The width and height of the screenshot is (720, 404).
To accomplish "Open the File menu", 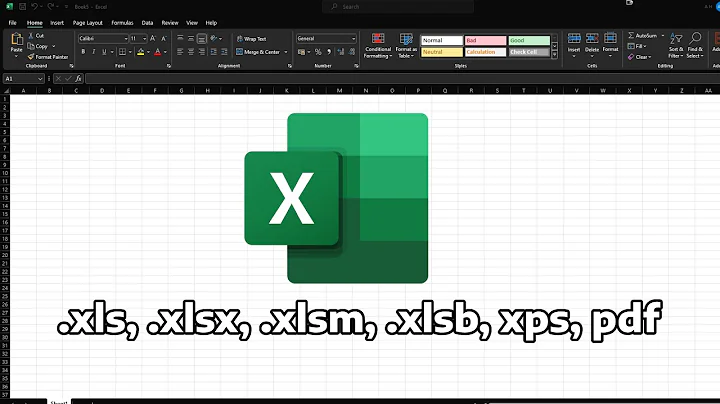I will click(12, 22).
